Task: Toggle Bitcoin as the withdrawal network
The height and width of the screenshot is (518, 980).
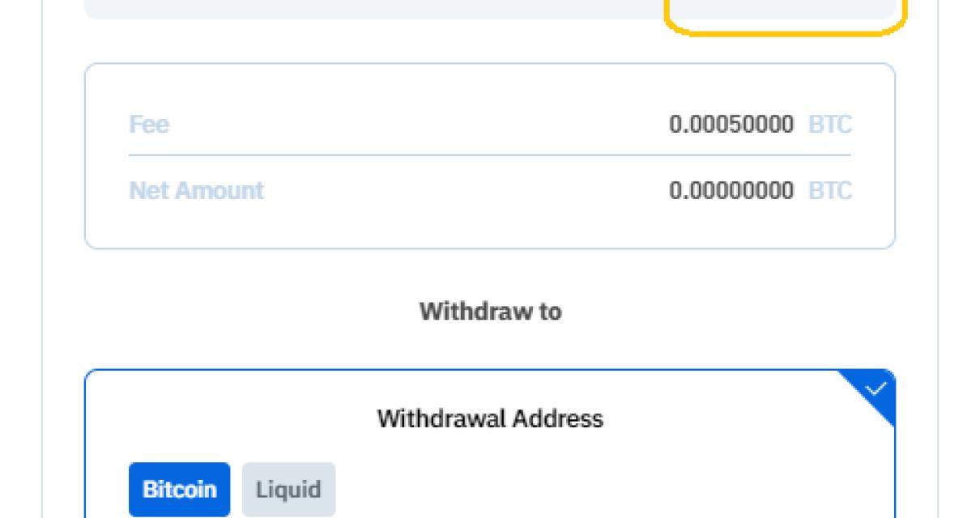Action: tap(179, 488)
